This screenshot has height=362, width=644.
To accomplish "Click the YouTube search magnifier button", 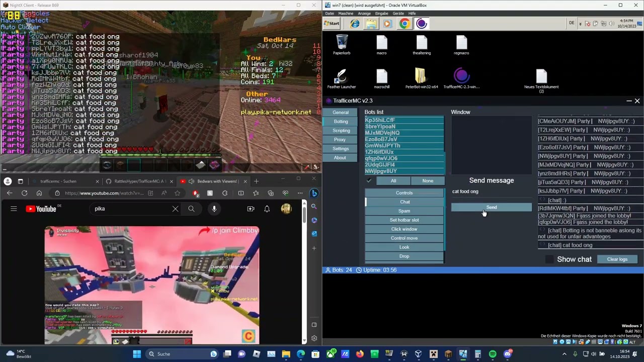I will click(191, 209).
